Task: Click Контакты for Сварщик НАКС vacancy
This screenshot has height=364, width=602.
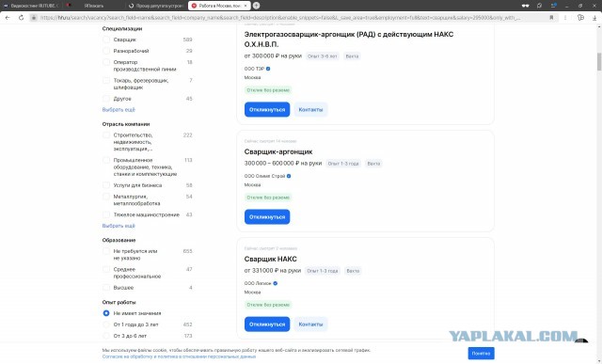Action: coord(310,324)
